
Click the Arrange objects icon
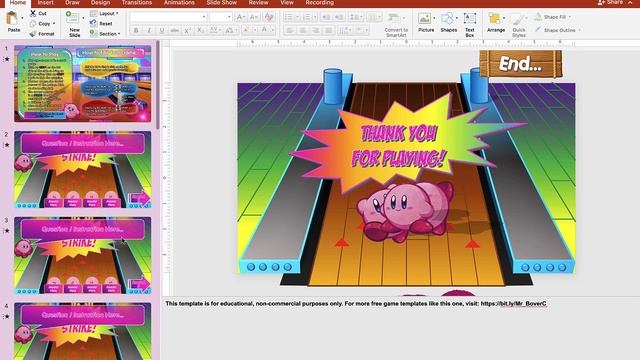(495, 18)
